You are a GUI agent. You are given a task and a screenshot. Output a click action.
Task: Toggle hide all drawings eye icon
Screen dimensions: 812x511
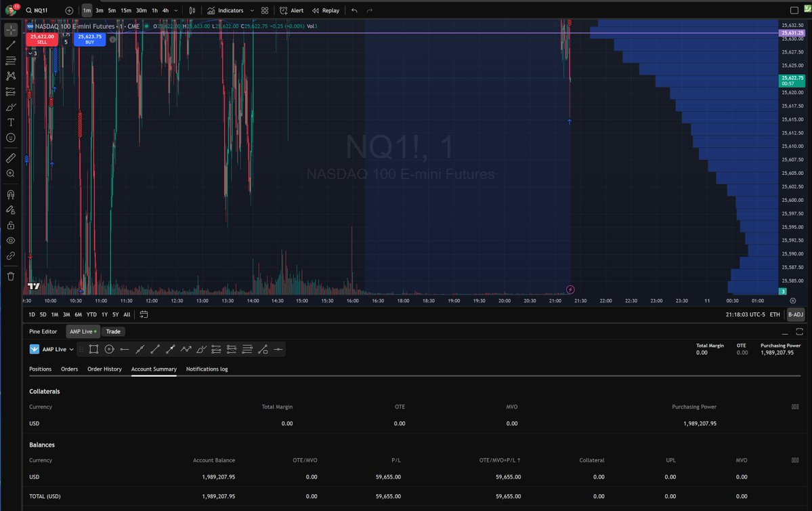pyautogui.click(x=11, y=241)
